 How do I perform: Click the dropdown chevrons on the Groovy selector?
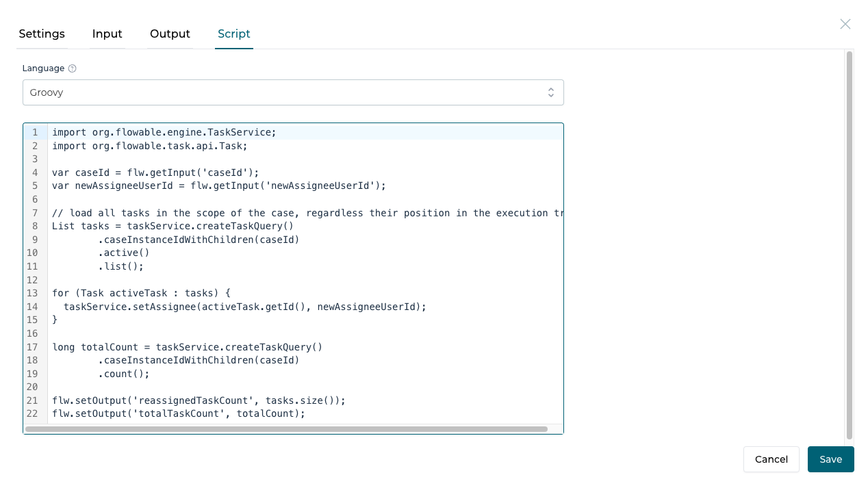pyautogui.click(x=551, y=92)
